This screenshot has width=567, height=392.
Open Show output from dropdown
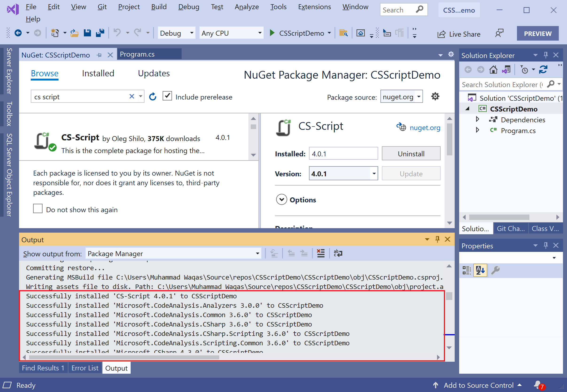coord(257,254)
